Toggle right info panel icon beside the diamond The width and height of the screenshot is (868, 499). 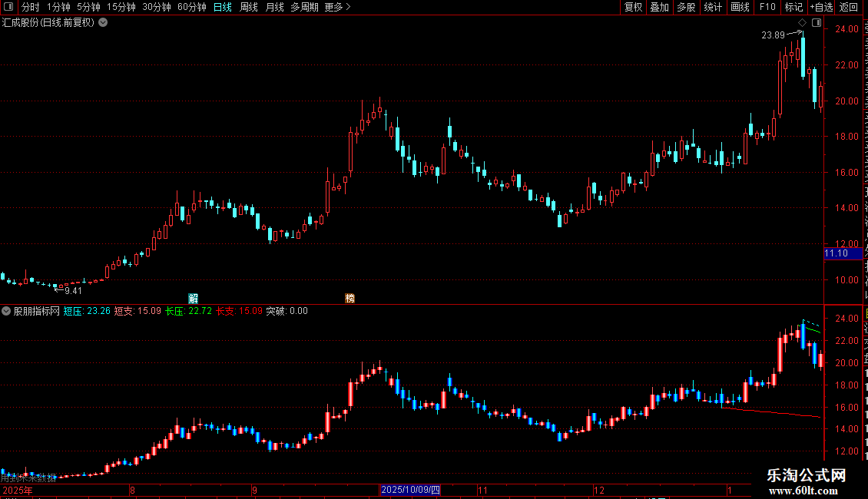(x=817, y=23)
